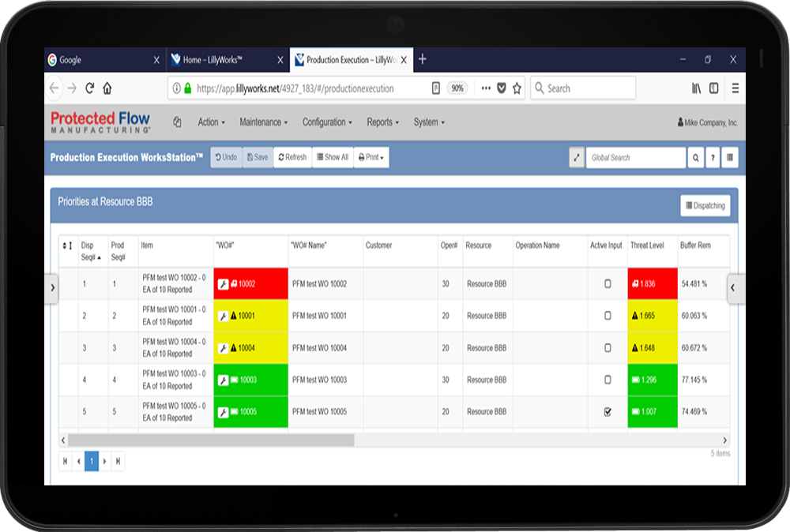Open the Maintenance dropdown menu
This screenshot has width=790, height=532.
[264, 122]
